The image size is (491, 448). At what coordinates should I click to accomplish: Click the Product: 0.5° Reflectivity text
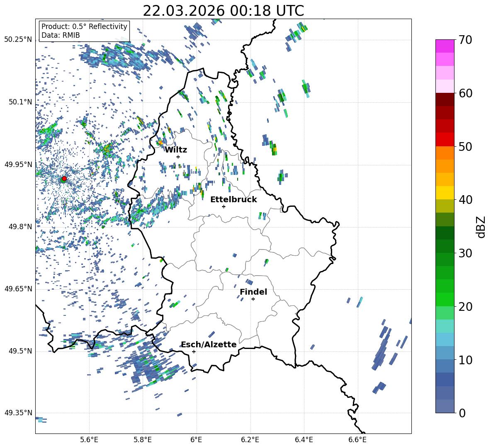tap(84, 27)
